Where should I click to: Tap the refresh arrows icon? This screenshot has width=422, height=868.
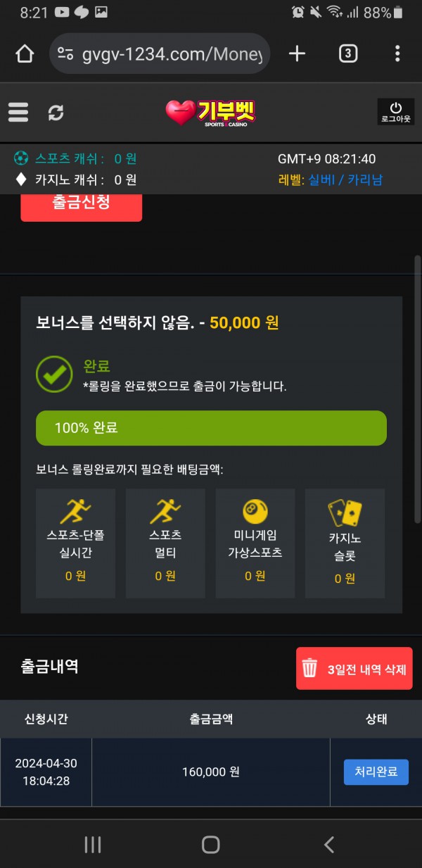56,112
